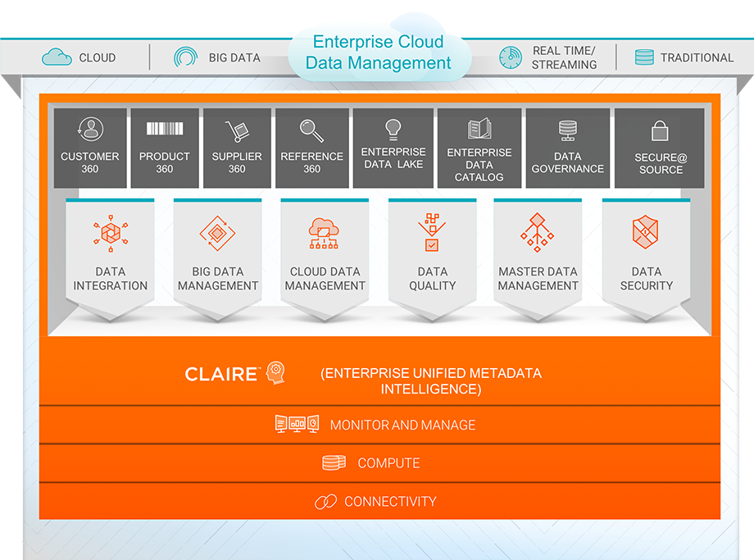Click the Compute stacked disks icon
Image resolution: width=754 pixels, height=560 pixels.
click(x=334, y=462)
